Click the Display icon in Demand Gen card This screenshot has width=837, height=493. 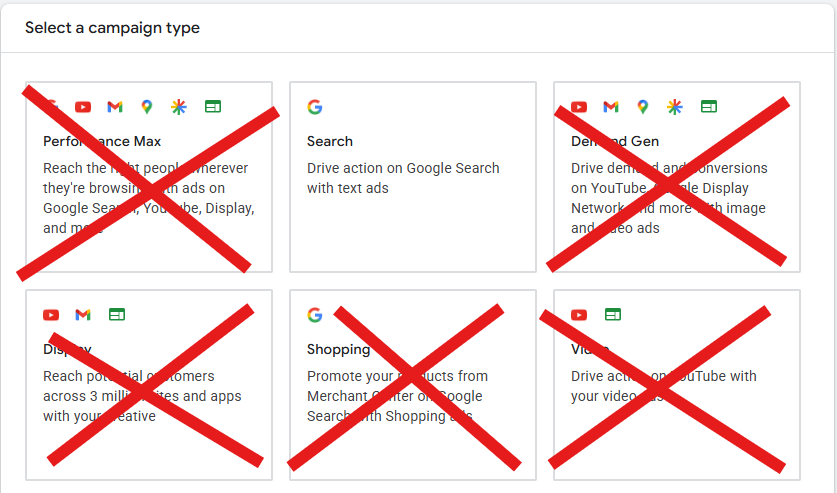pos(709,107)
